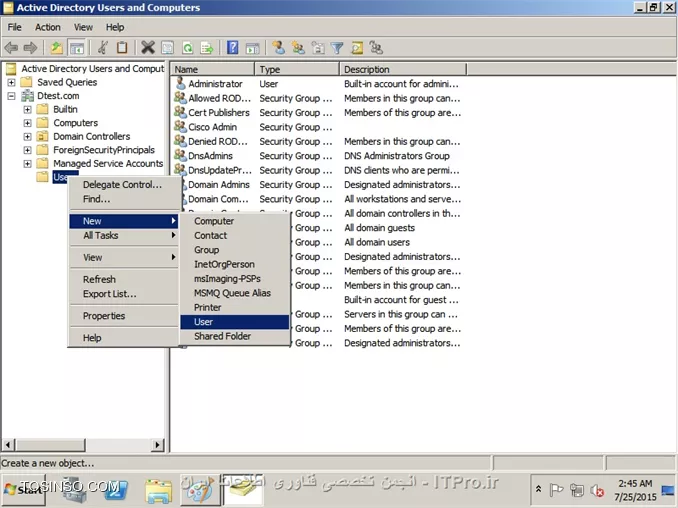Expand the Domain Controllers node
Screen dimensions: 678x508
pos(27,137)
